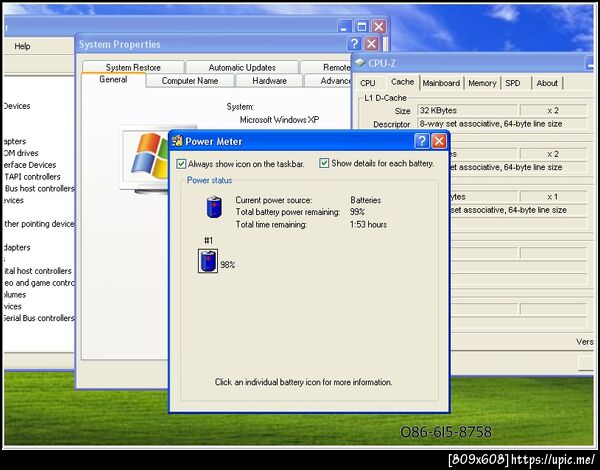
Task: Toggle 'Always show icon on the taskbar' checkbox
Action: pyautogui.click(x=181, y=164)
